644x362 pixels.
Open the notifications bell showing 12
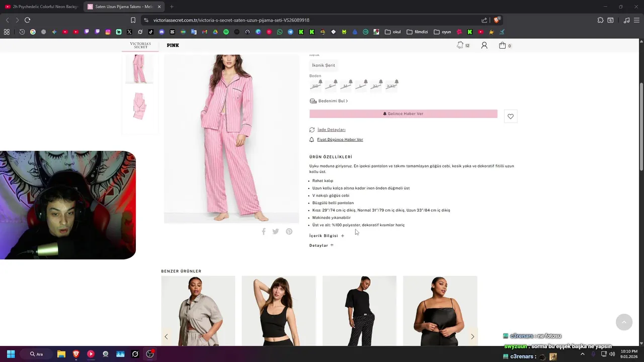pos(460,45)
